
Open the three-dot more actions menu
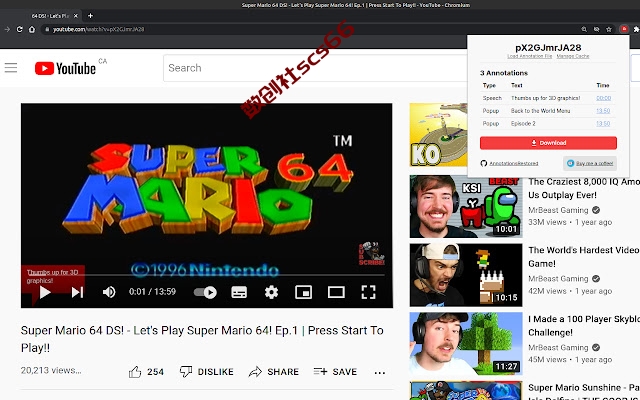(x=380, y=372)
